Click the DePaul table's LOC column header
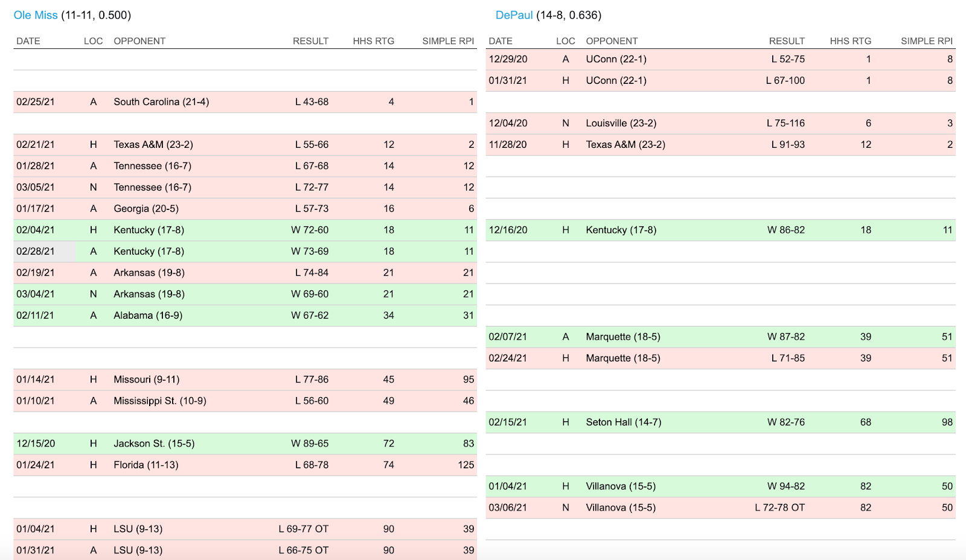 [566, 41]
